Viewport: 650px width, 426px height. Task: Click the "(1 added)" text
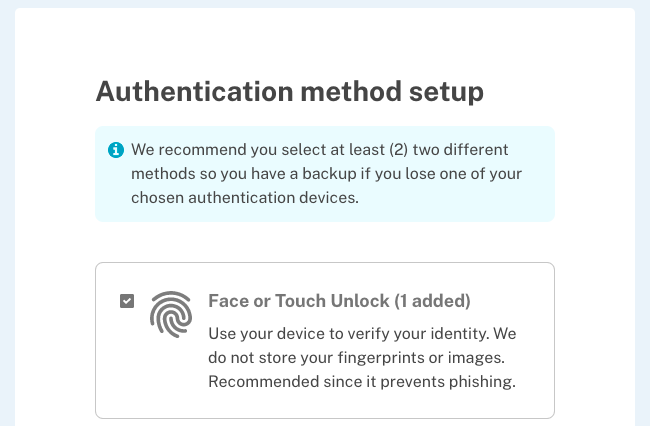pos(431,301)
